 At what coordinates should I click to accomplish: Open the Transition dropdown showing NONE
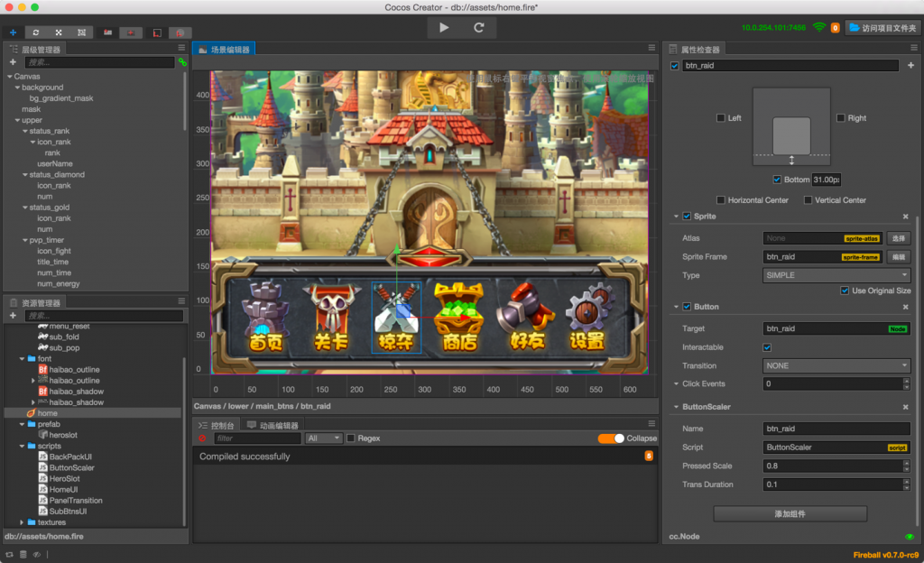[x=836, y=365]
